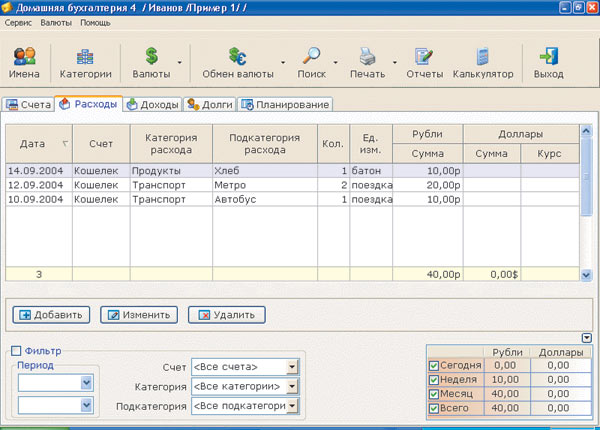This screenshot has height=430, width=600.
Task: Expand the Валюты toolbar dropdown arrow
Action: coord(179,62)
